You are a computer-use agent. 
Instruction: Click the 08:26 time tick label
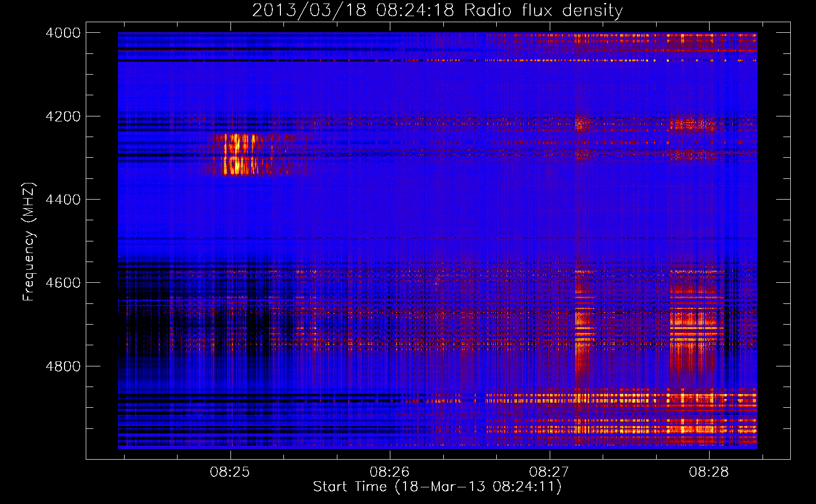click(x=390, y=472)
